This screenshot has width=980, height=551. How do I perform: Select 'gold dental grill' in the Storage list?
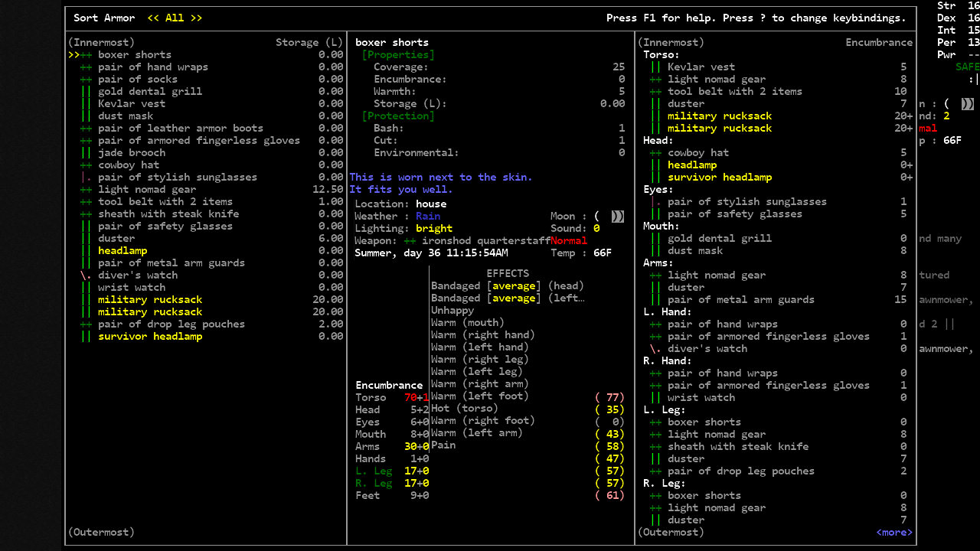pyautogui.click(x=150, y=91)
